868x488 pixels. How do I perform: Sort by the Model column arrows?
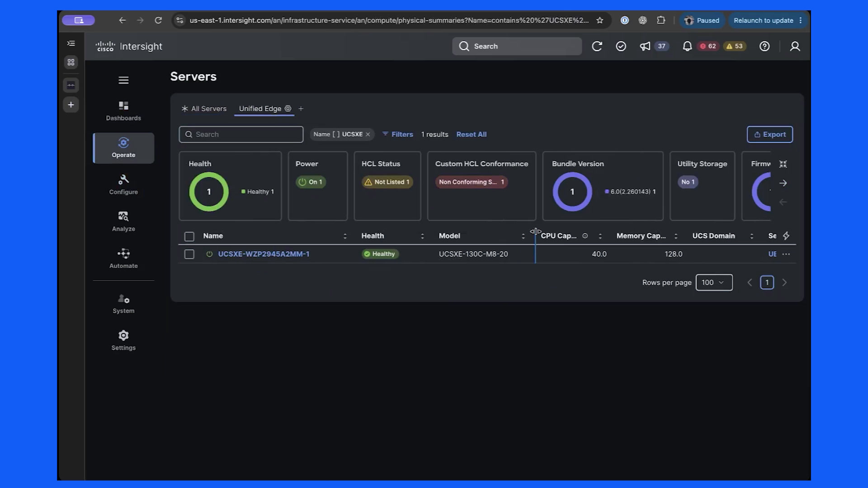(523, 236)
